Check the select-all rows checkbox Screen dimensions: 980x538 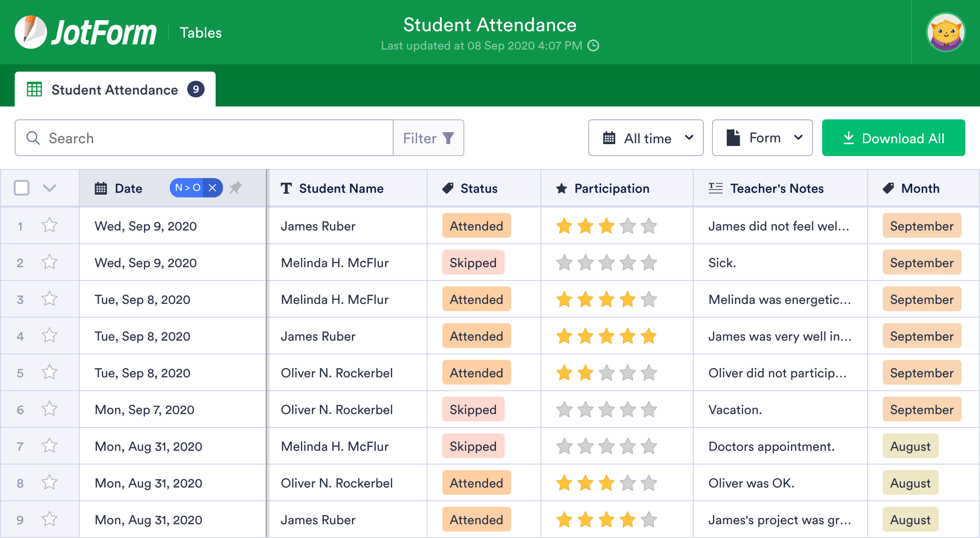22,188
